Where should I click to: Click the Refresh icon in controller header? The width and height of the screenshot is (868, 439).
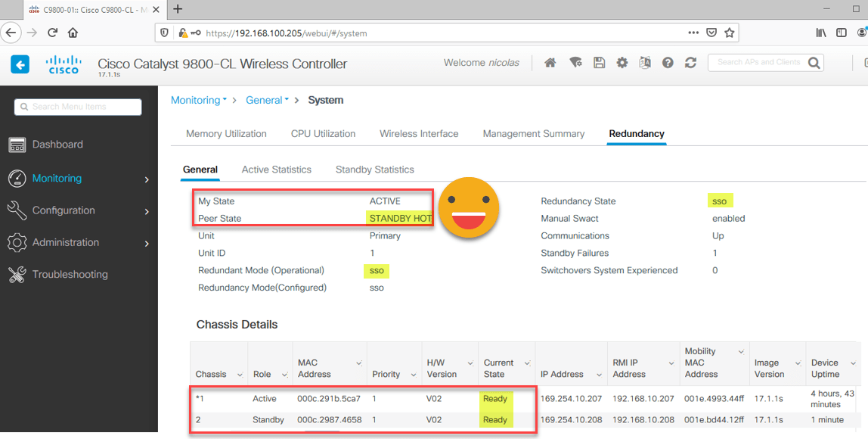[690, 63]
